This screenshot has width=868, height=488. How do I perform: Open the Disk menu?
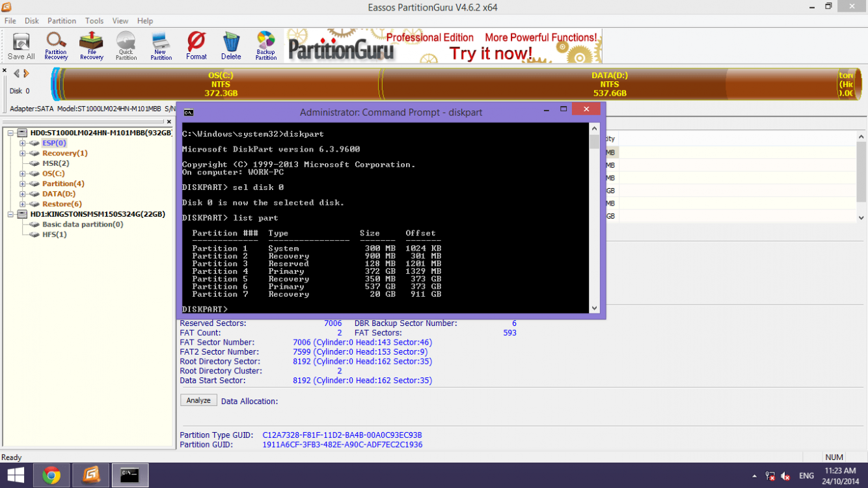click(x=32, y=21)
